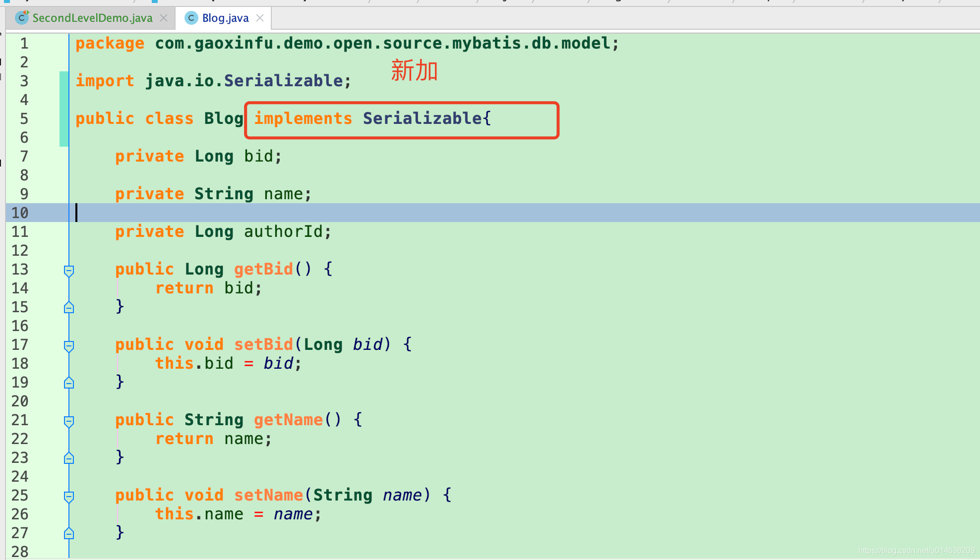Click the name field on line 9

283,194
